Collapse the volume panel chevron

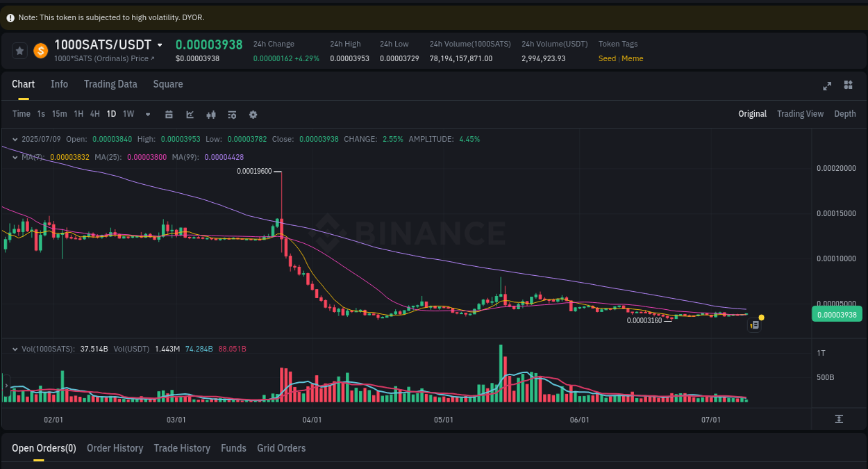coord(14,349)
